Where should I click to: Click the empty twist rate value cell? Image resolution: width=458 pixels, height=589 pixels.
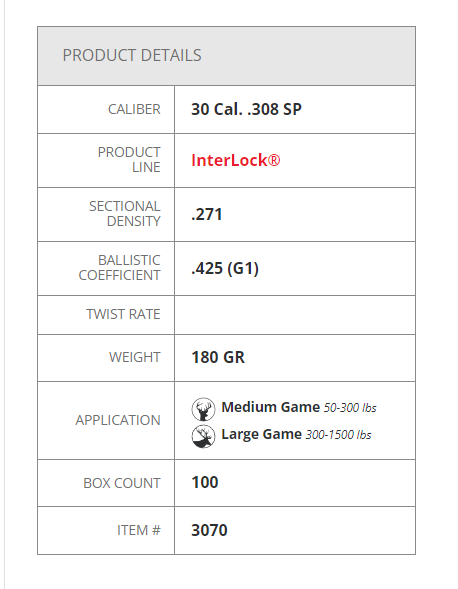[295, 315]
